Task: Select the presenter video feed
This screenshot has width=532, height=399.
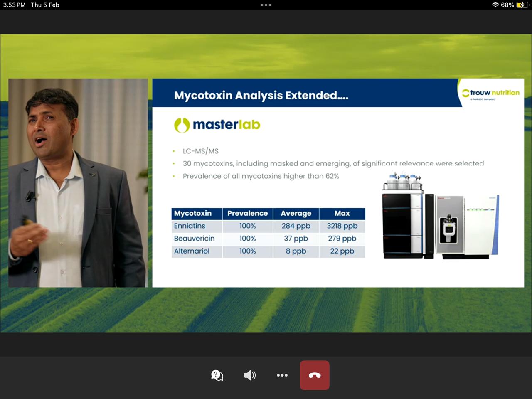Action: pyautogui.click(x=78, y=183)
